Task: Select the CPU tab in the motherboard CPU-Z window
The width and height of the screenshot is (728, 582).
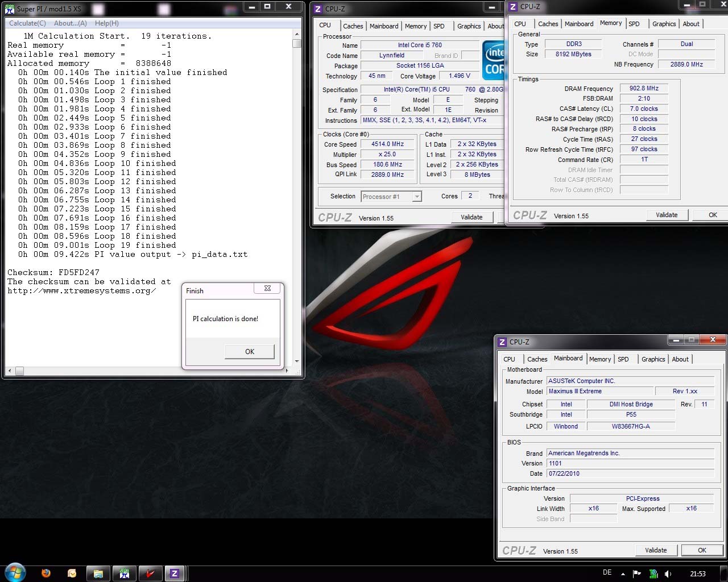Action: tap(510, 359)
